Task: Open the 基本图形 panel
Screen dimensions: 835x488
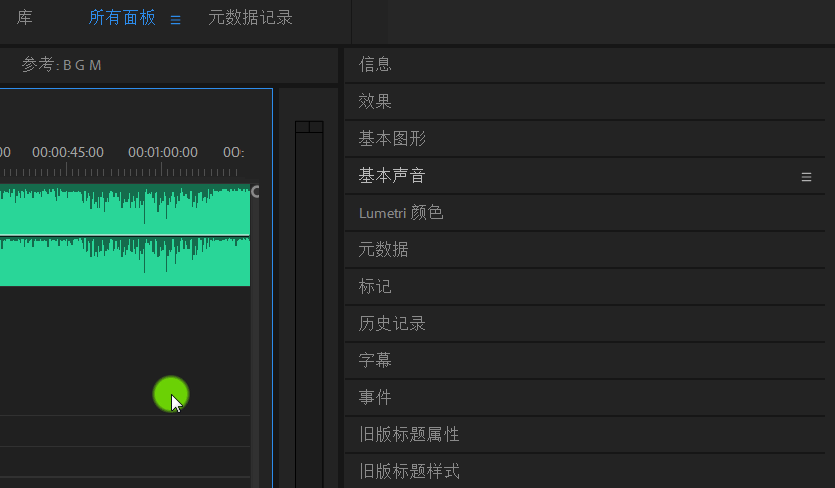Action: (x=585, y=139)
